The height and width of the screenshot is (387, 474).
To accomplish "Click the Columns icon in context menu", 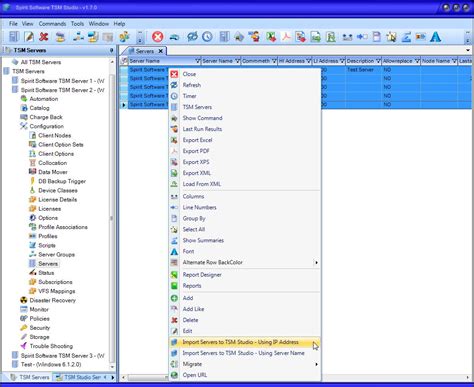I will pyautogui.click(x=174, y=196).
